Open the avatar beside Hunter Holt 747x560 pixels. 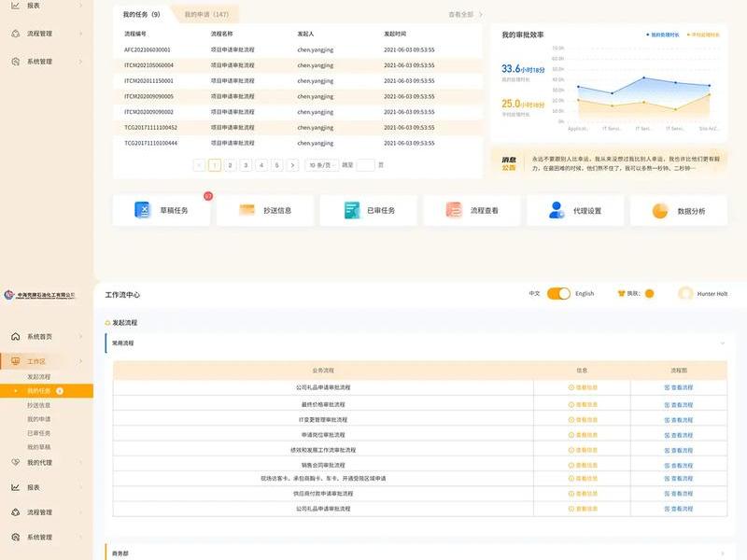(x=685, y=293)
